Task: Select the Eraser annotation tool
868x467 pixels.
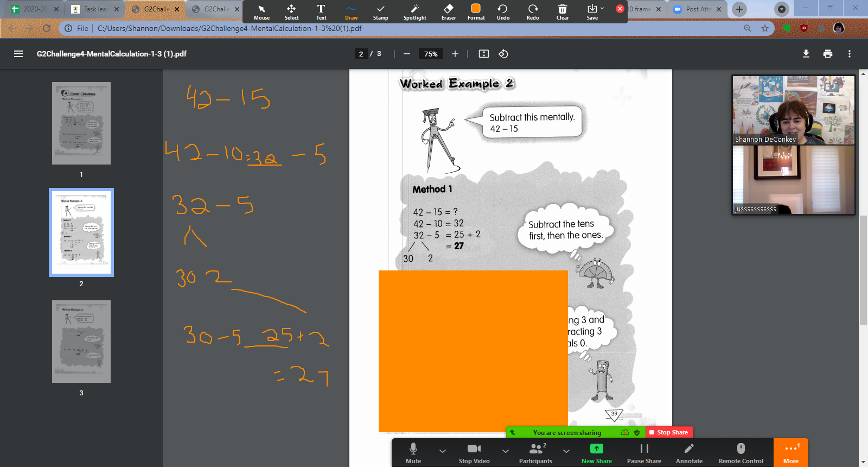Action: click(449, 12)
